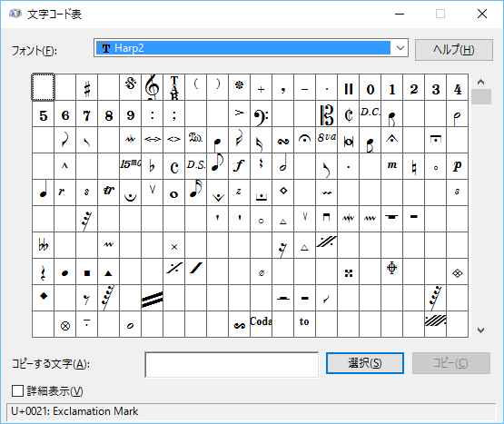Open the Harp2 font dropdown

(x=400, y=48)
